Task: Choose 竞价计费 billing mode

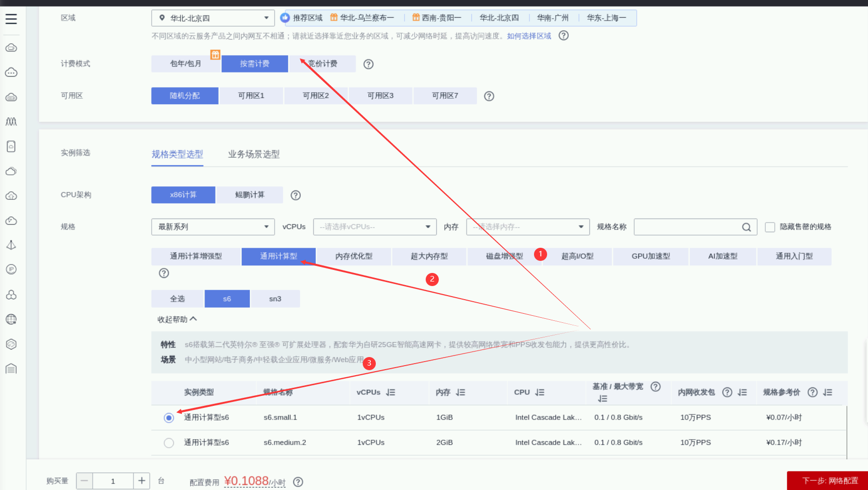Action: (323, 64)
